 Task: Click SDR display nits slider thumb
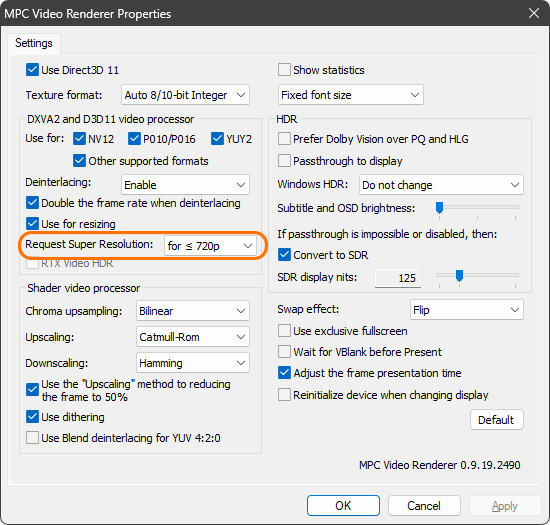(459, 276)
